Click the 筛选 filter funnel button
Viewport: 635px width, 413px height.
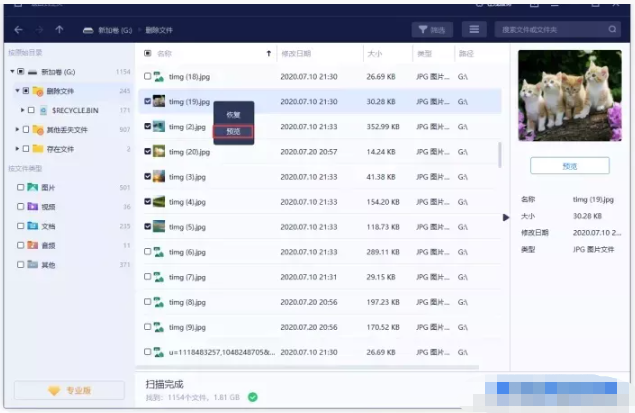pyautogui.click(x=433, y=30)
